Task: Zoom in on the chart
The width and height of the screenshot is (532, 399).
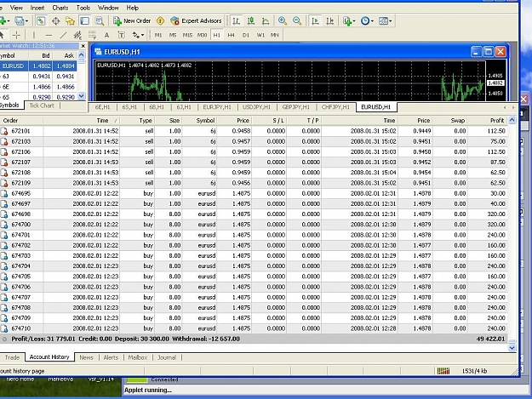Action: pos(283,21)
